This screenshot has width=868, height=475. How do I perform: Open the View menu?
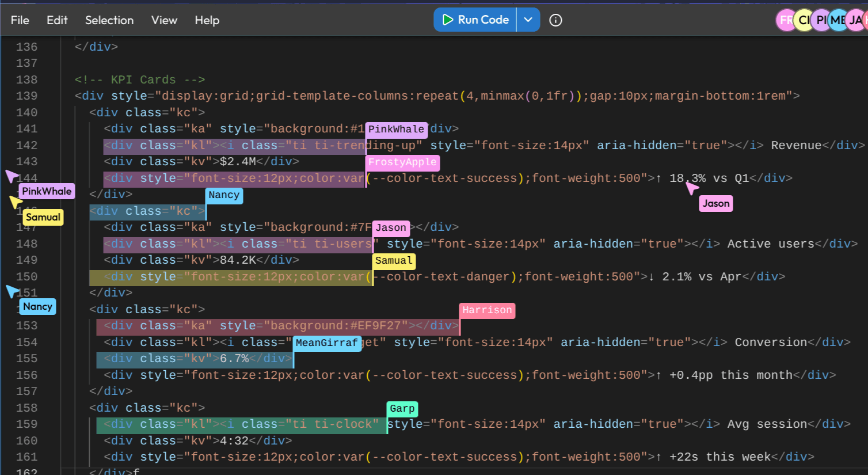point(164,20)
